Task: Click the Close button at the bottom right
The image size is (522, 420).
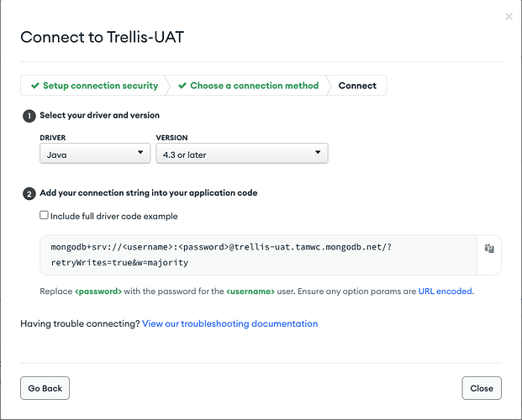Action: pyautogui.click(x=482, y=388)
